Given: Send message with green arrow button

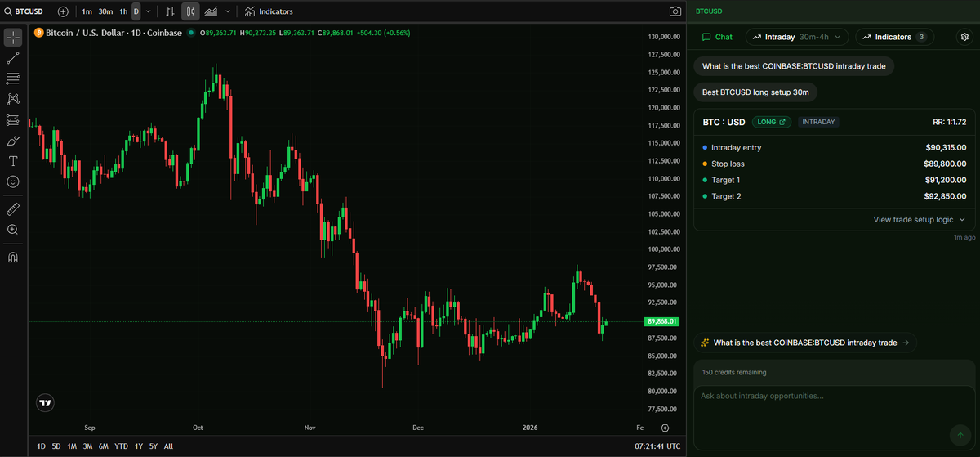Looking at the screenshot, I should (x=959, y=435).
